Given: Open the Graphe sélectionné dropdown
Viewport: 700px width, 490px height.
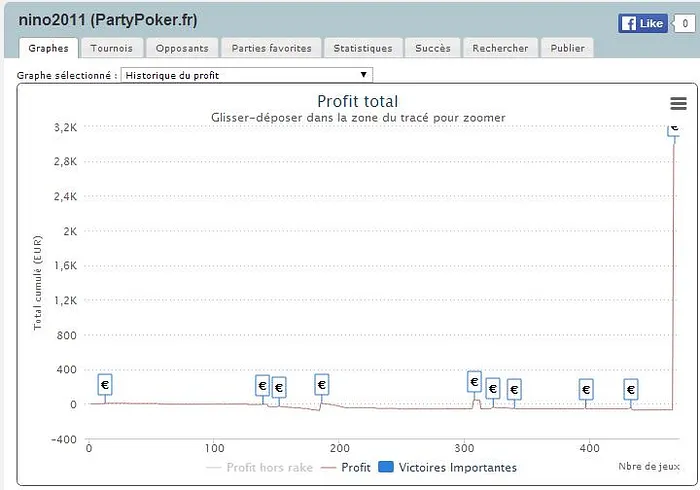Looking at the screenshot, I should [246, 75].
